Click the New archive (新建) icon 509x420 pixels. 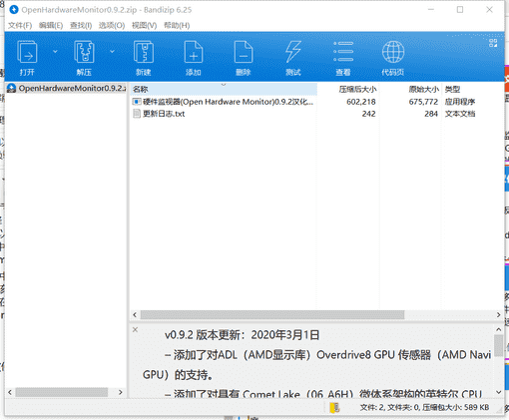click(144, 52)
